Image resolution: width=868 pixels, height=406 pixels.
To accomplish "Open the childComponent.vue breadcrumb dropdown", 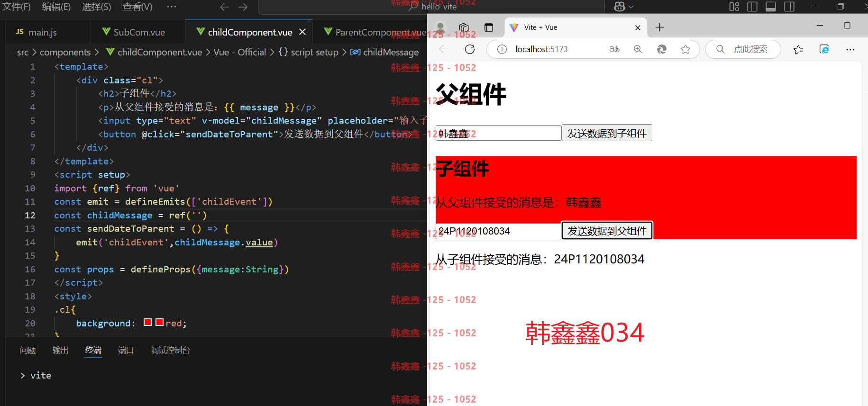I will point(154,52).
